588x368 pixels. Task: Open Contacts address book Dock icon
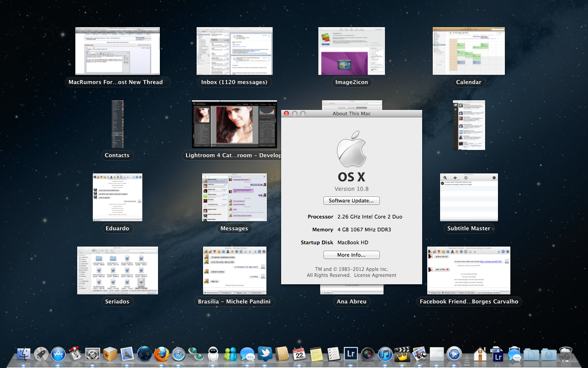282,354
